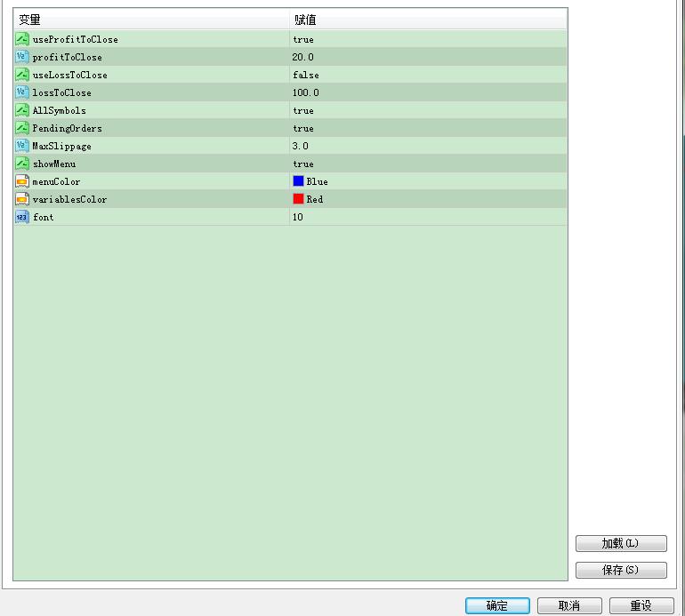Select the useLossToClose false value

pyautogui.click(x=306, y=75)
